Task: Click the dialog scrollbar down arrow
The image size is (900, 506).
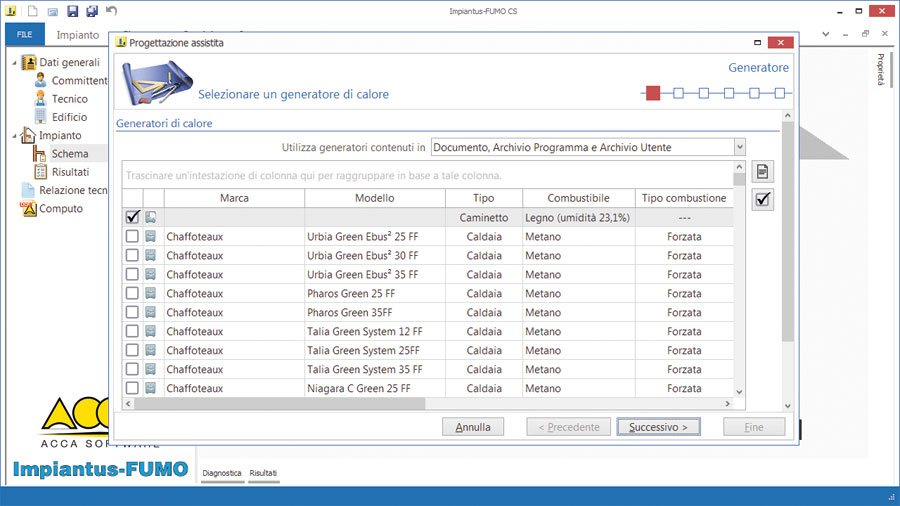Action: click(788, 406)
